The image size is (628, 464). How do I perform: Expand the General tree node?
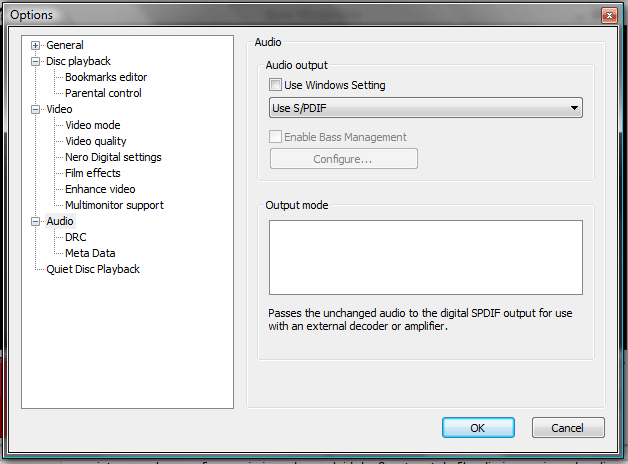[36, 45]
